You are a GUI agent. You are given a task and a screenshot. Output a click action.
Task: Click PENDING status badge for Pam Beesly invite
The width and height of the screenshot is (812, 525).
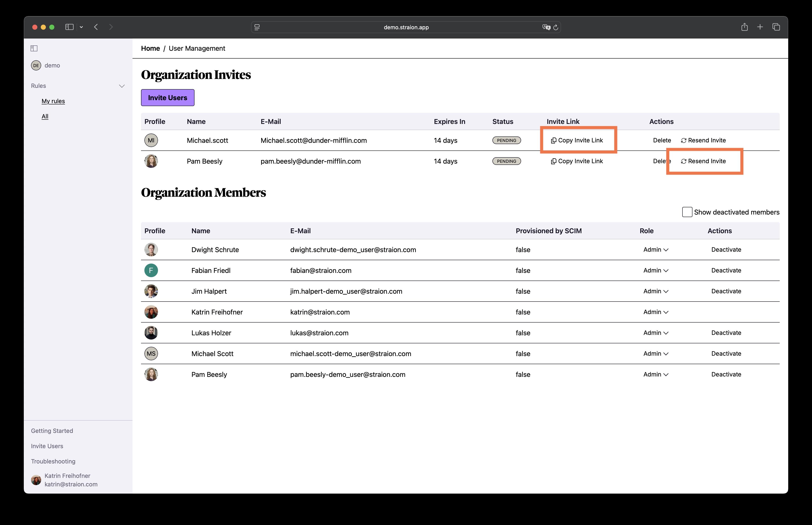click(506, 161)
